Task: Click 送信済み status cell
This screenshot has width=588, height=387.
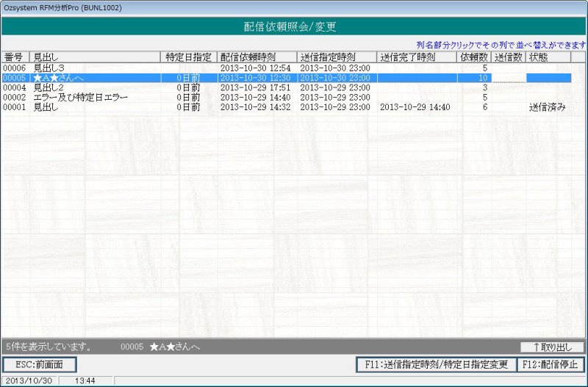Action: pyautogui.click(x=547, y=107)
